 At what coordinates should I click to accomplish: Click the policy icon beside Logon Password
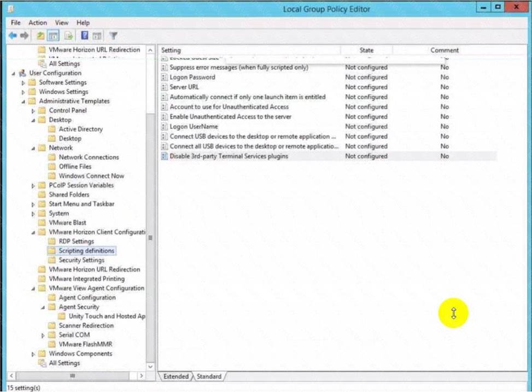point(165,78)
